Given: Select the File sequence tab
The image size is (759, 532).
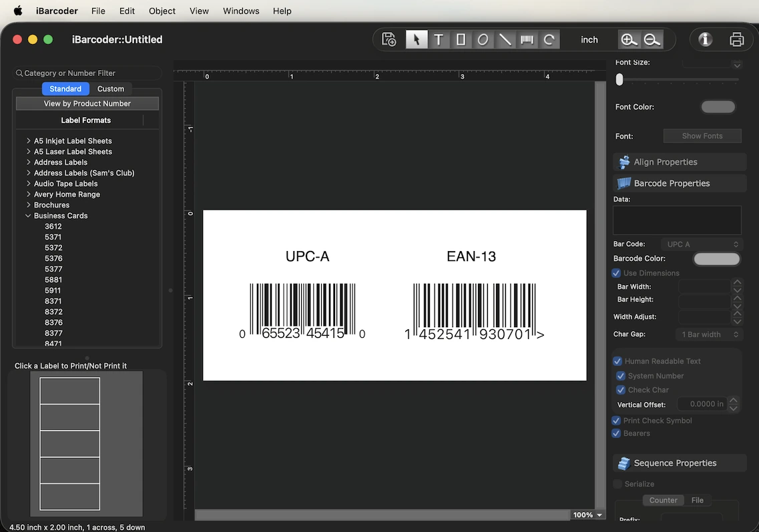Looking at the screenshot, I should click(698, 500).
